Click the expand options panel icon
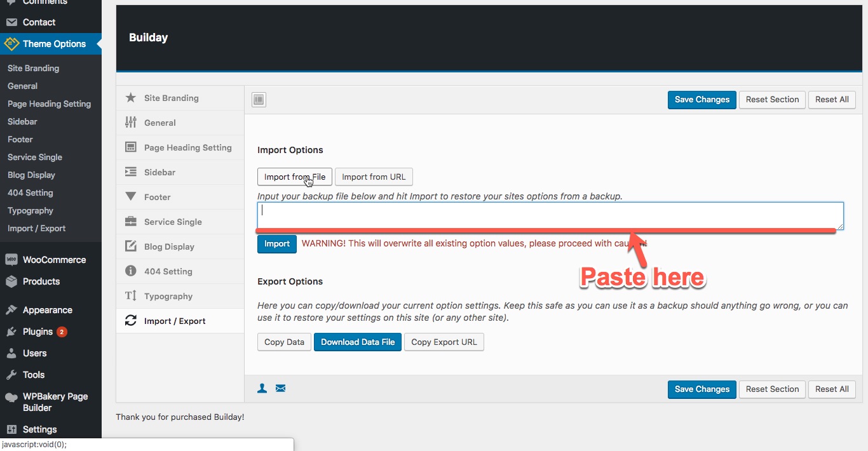 click(x=259, y=100)
